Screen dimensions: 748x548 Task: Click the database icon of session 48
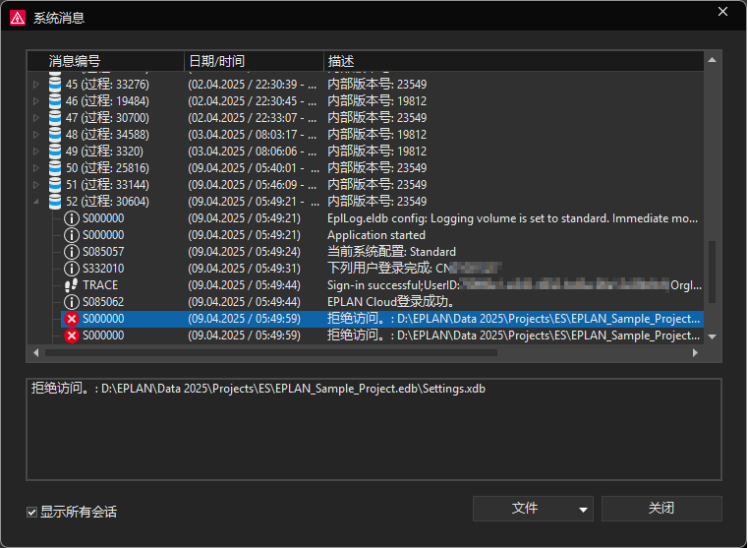click(x=55, y=134)
